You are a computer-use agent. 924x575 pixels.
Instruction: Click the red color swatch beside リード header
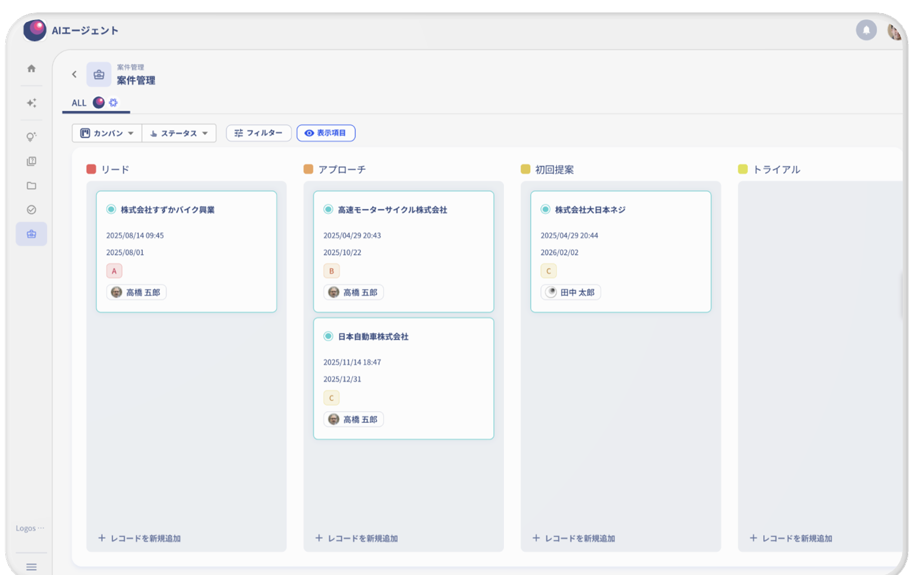(91, 169)
